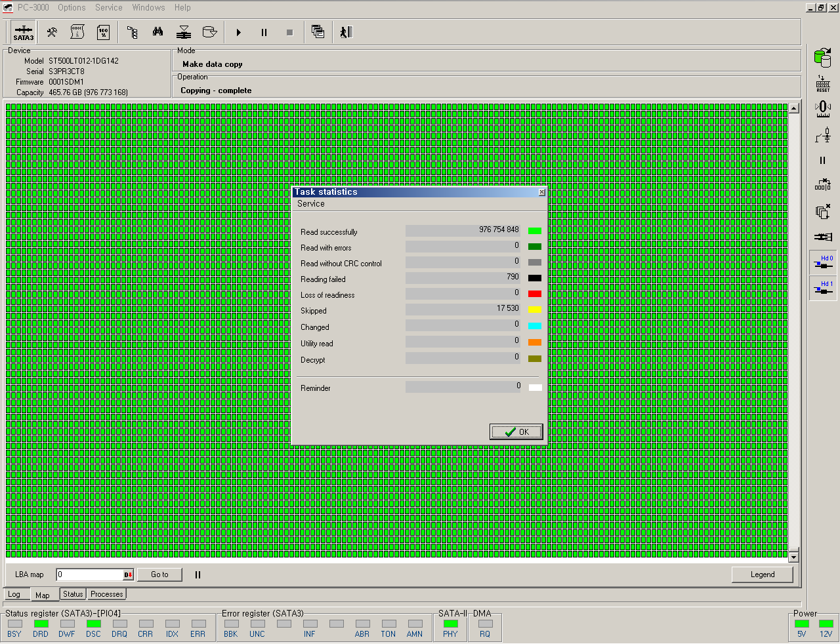Click the LBA map input field
Viewport: 840px width, 644px height.
coord(89,575)
